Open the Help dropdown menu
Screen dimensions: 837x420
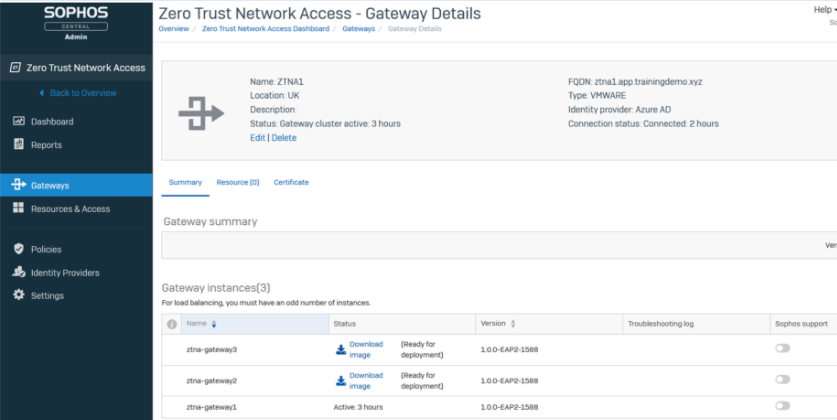pos(825,10)
